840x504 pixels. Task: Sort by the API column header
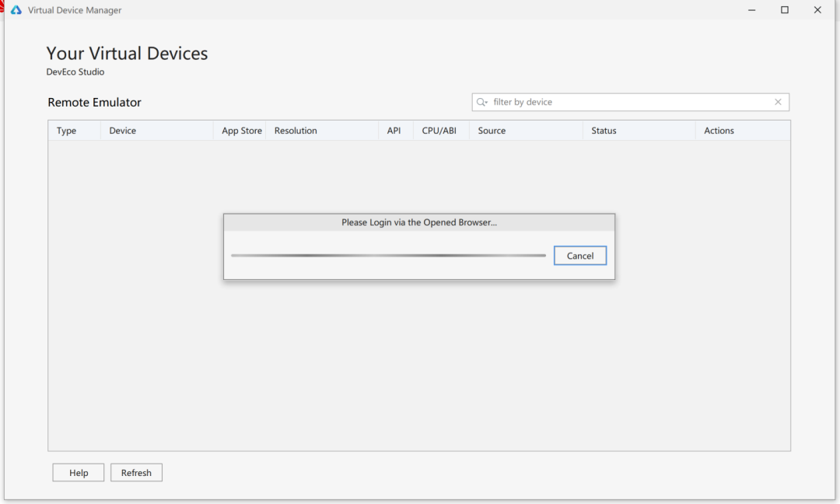point(394,131)
